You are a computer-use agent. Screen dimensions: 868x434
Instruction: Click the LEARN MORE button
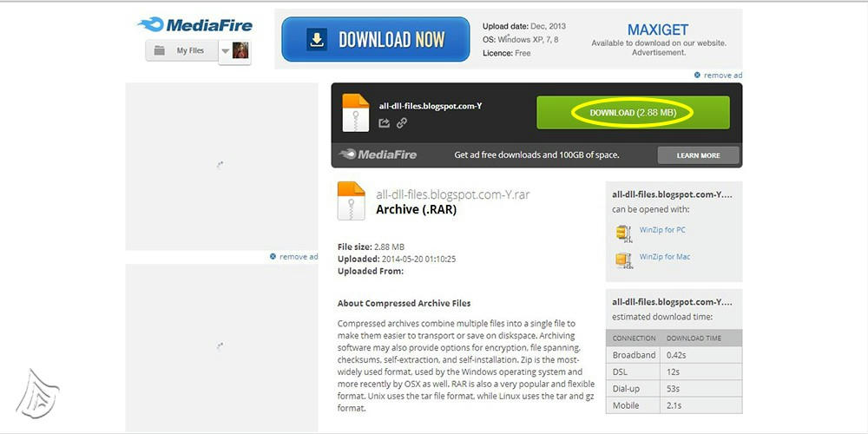(x=698, y=155)
